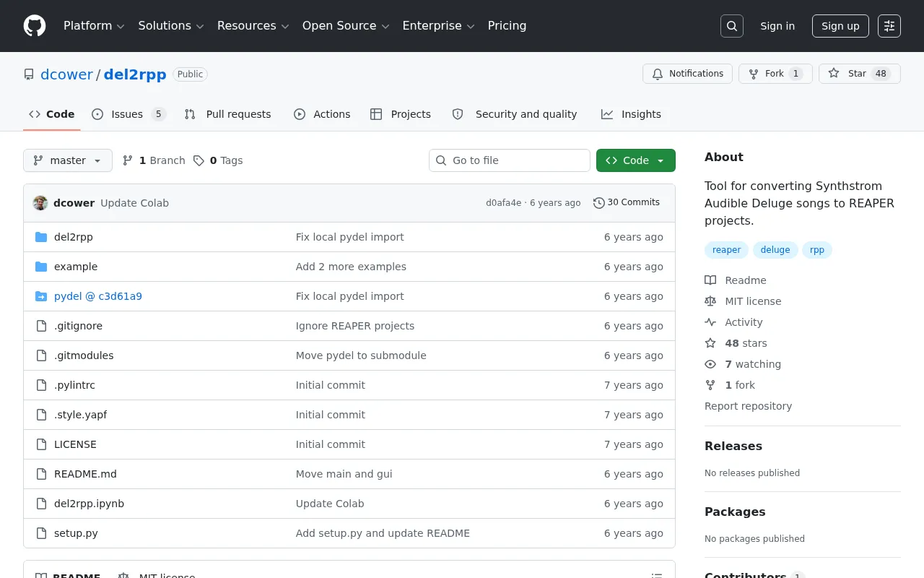Expand the Resources dropdown
The height and width of the screenshot is (578, 924).
(x=253, y=26)
